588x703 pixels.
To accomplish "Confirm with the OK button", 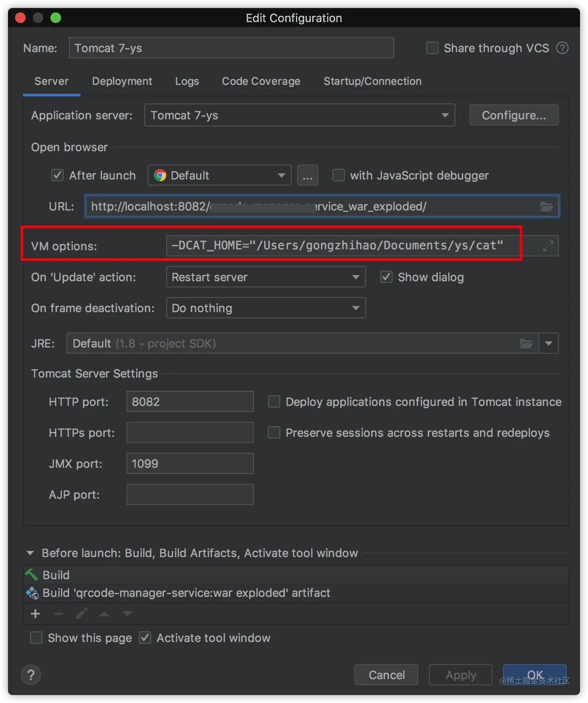I will click(535, 675).
